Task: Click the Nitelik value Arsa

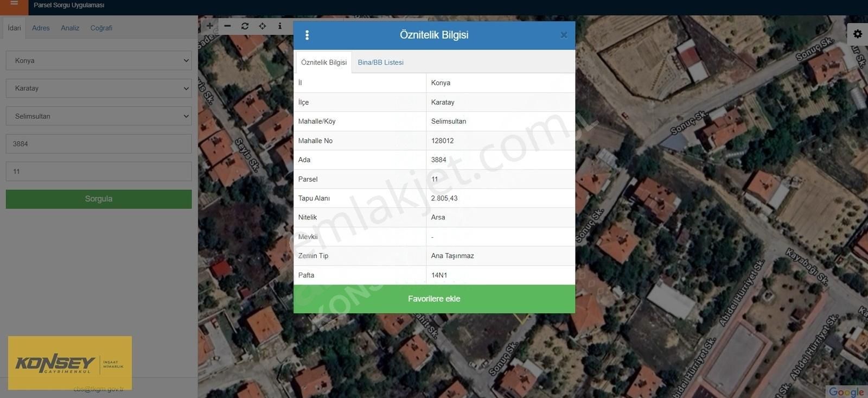Action: point(438,217)
